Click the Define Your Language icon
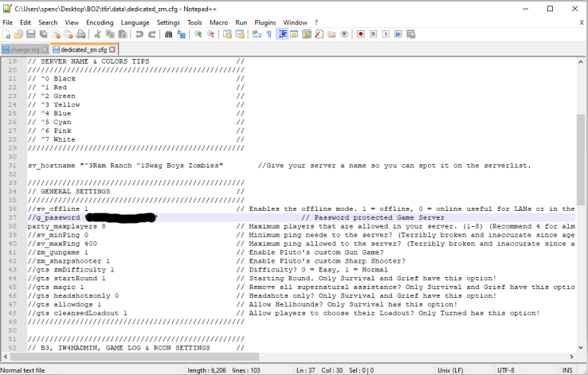The width and height of the screenshot is (588, 375). pos(294,34)
